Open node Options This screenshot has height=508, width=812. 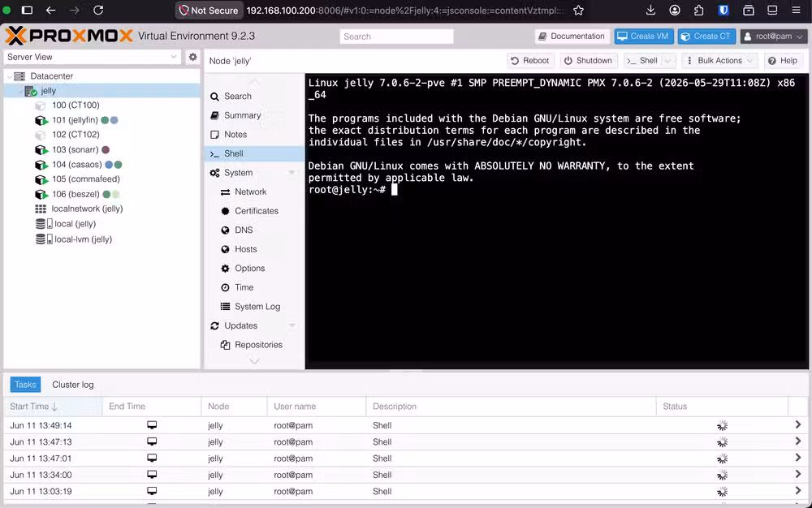(249, 269)
